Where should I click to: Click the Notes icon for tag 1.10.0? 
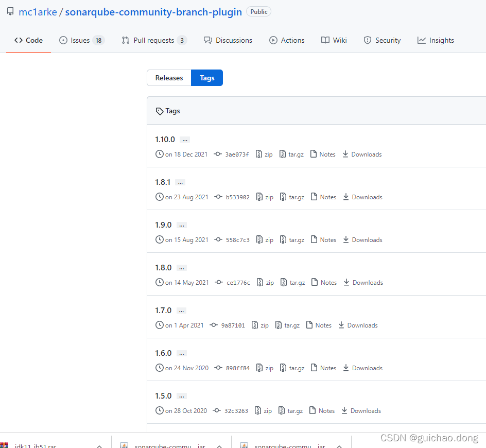(314, 154)
